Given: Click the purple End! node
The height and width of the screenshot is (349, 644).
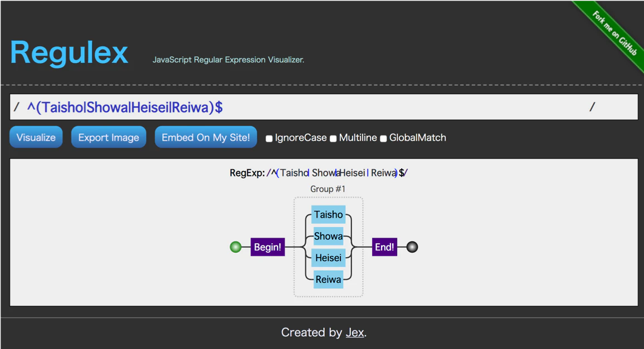Looking at the screenshot, I should coord(384,247).
